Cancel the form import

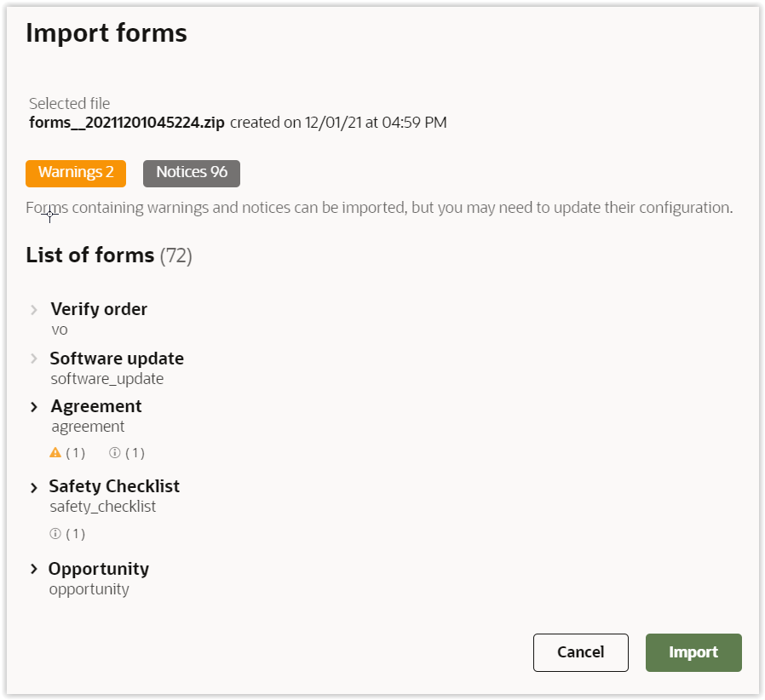580,652
